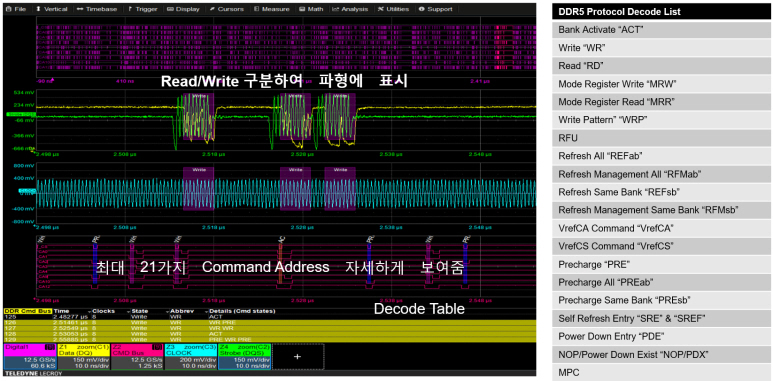This screenshot has height=381, width=773.
Task: Open the Trigger menu
Action: tap(143, 9)
